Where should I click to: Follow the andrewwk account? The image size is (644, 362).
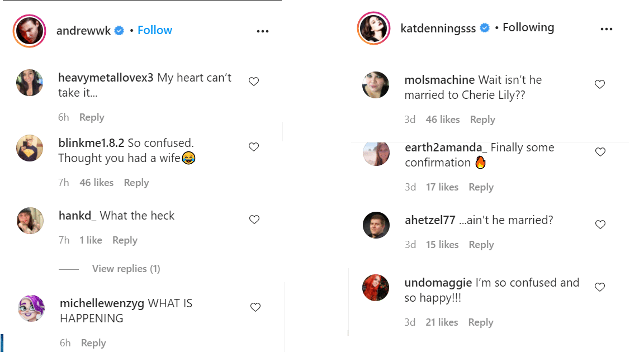pyautogui.click(x=155, y=30)
